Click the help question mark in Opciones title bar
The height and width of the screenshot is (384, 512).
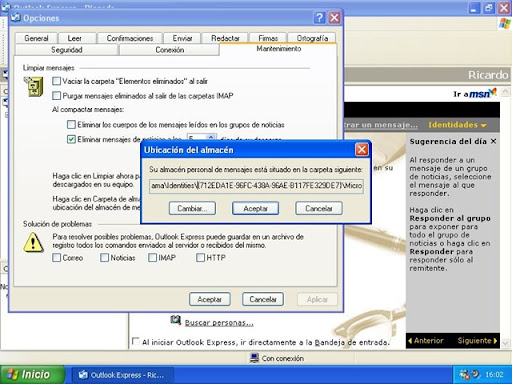click(319, 18)
